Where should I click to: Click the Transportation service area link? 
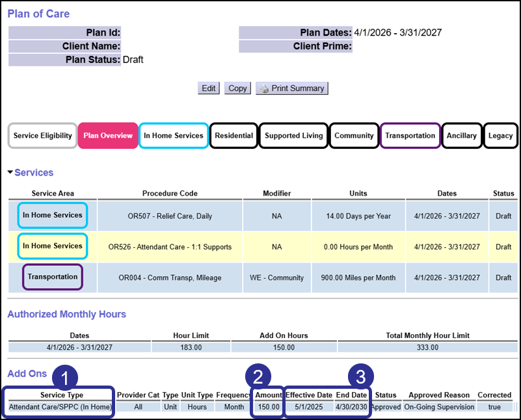point(52,277)
